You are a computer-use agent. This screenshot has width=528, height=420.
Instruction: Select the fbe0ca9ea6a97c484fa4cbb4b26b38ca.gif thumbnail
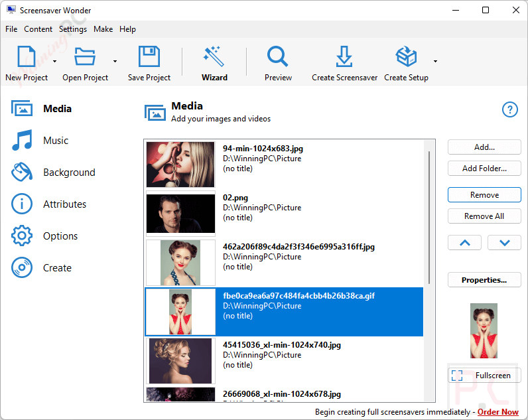(x=180, y=312)
